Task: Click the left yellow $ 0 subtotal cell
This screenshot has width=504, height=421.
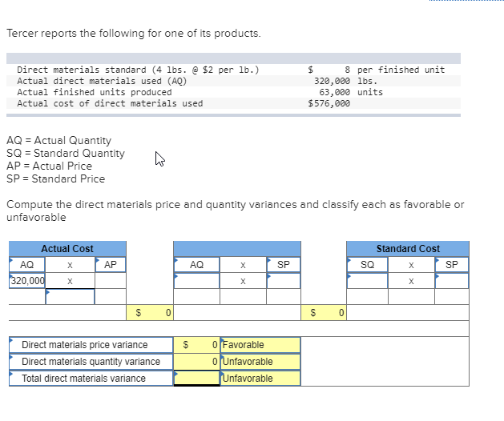Action: (150, 313)
